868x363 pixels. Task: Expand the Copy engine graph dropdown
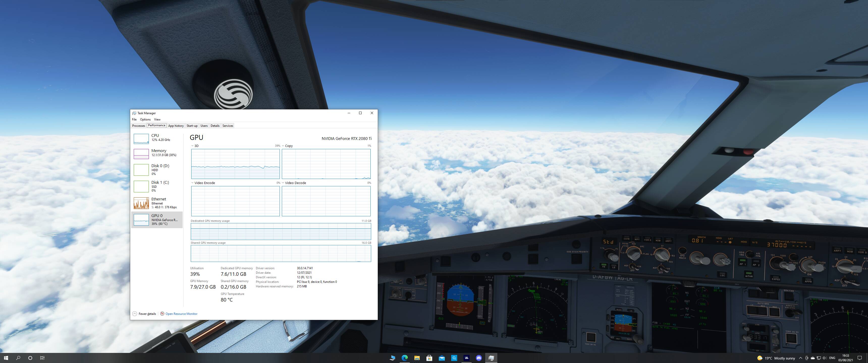tap(283, 146)
